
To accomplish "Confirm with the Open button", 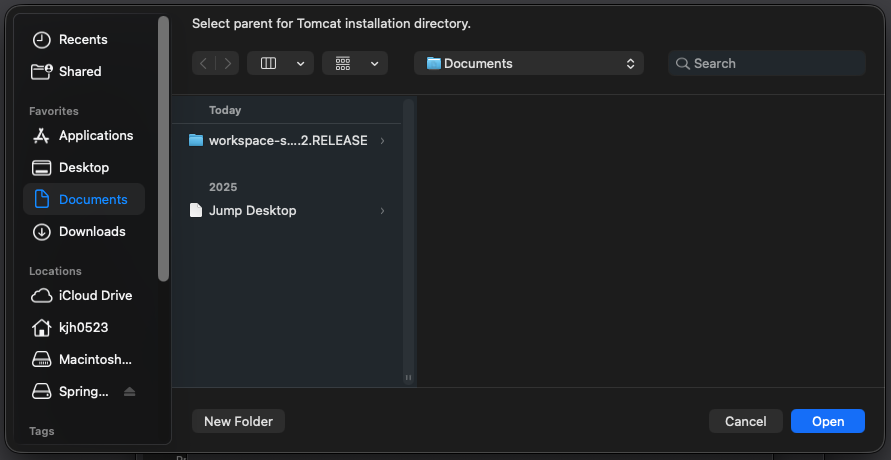I will (828, 421).
